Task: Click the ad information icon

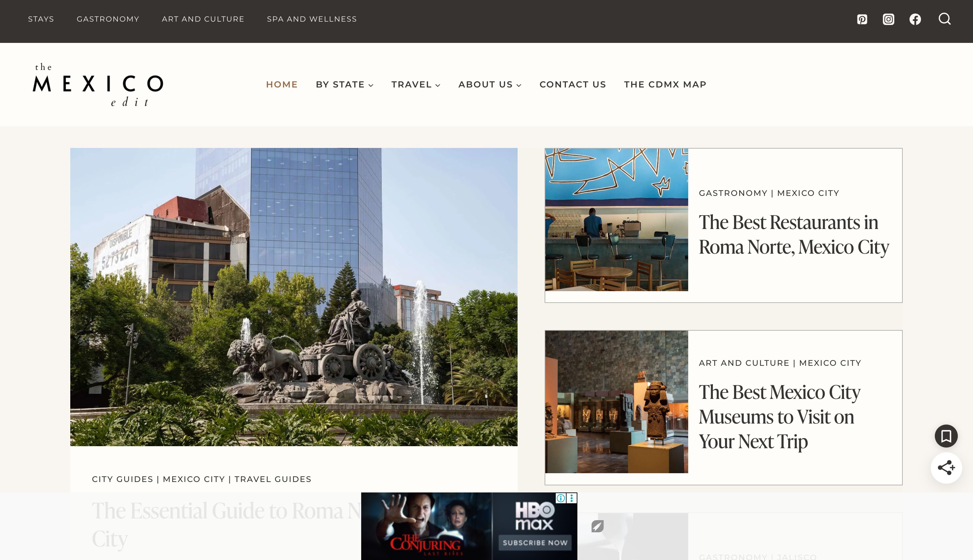Action: click(x=560, y=499)
